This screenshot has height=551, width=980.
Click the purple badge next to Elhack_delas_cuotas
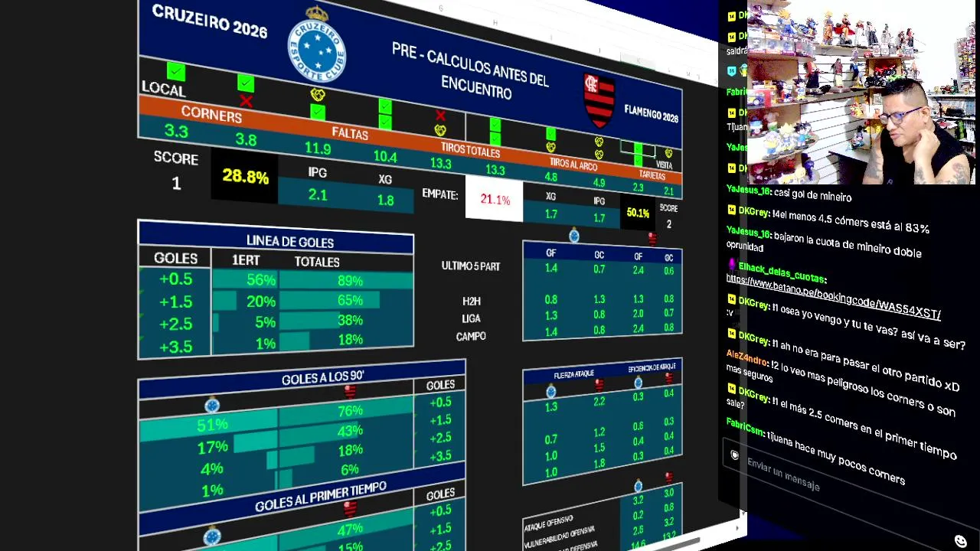(732, 265)
